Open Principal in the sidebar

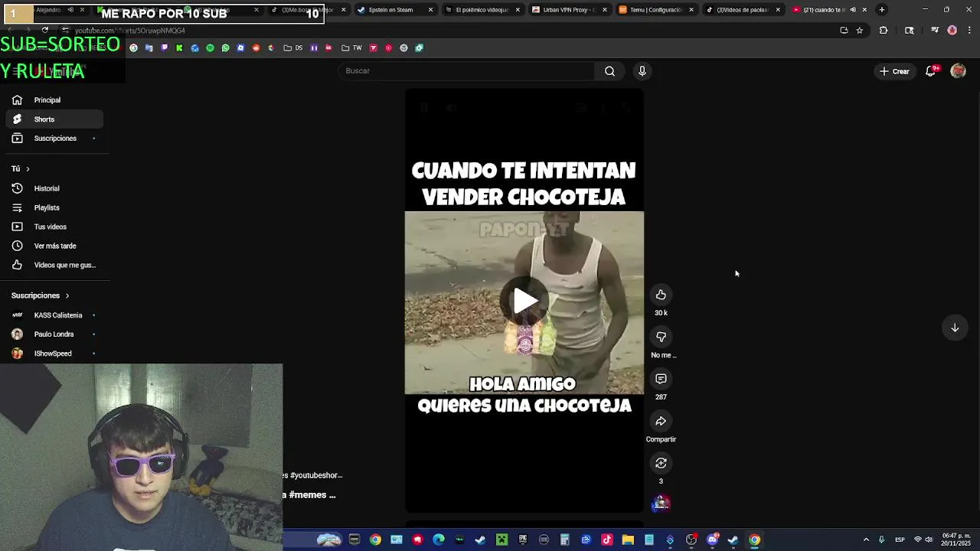pyautogui.click(x=54, y=100)
